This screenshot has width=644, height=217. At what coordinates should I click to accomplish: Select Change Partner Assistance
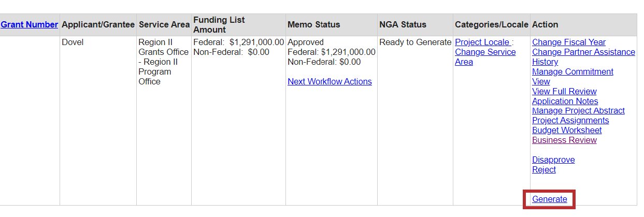pyautogui.click(x=583, y=52)
